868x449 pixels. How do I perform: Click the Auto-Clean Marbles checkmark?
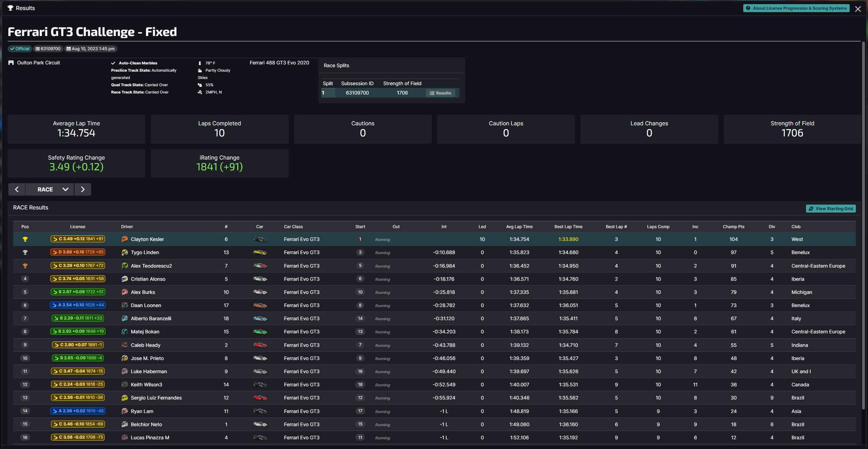click(113, 63)
